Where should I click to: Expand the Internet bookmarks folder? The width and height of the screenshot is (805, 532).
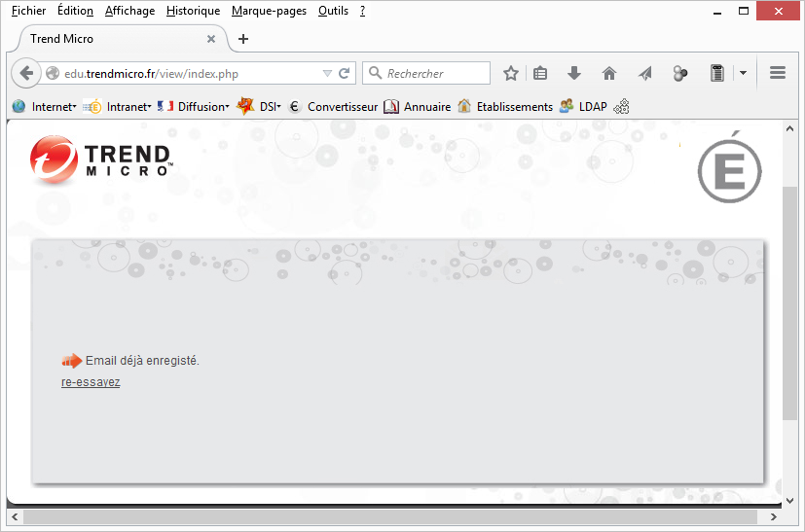point(45,107)
